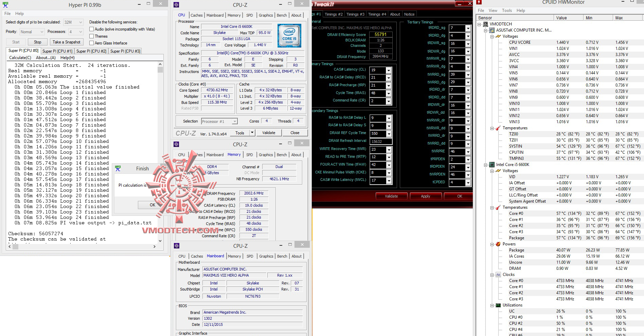Click the Apply button in TweakIt
Viewport: 644px width, 336px height.
425,196
